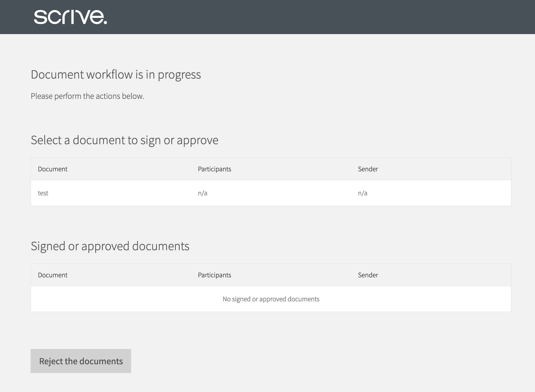The image size is (535, 392).
Task: Click 'No signed or approved documents' message
Action: click(x=271, y=299)
